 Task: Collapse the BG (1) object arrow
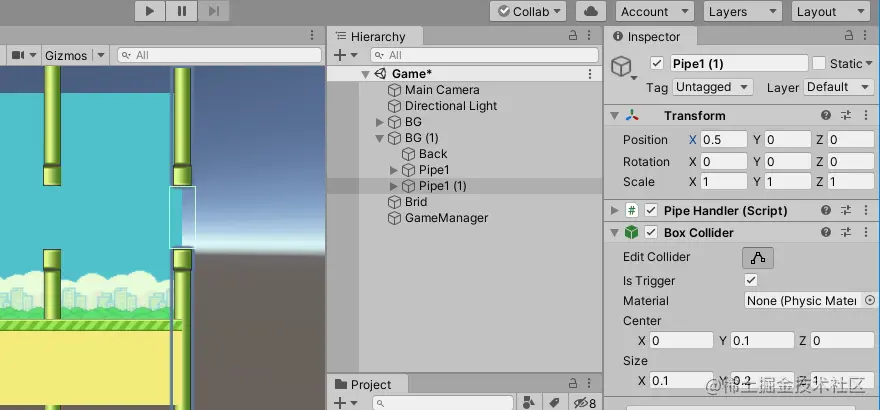tap(379, 138)
